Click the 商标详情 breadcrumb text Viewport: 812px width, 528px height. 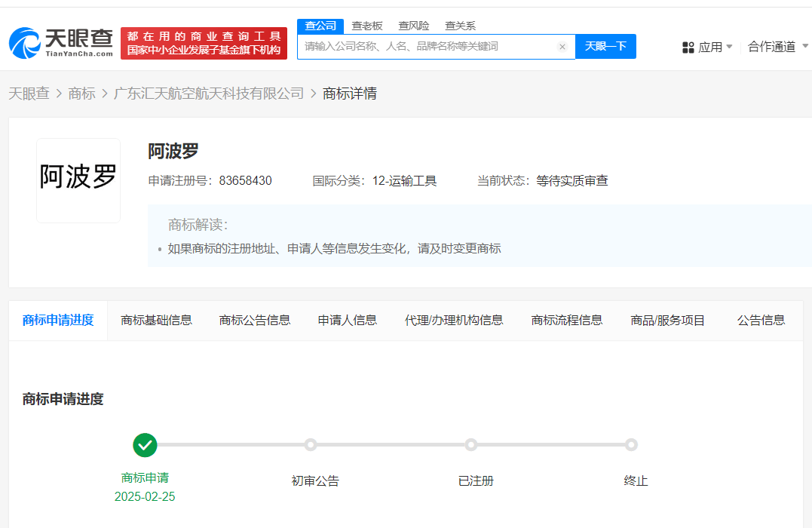click(x=350, y=94)
